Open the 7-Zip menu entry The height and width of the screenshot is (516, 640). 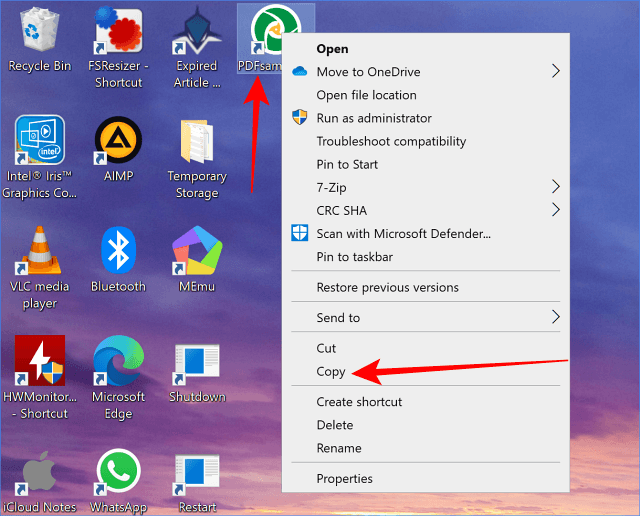pyautogui.click(x=426, y=187)
